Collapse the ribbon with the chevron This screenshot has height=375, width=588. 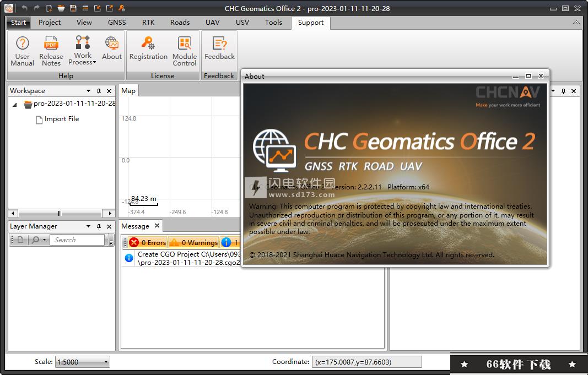(576, 23)
